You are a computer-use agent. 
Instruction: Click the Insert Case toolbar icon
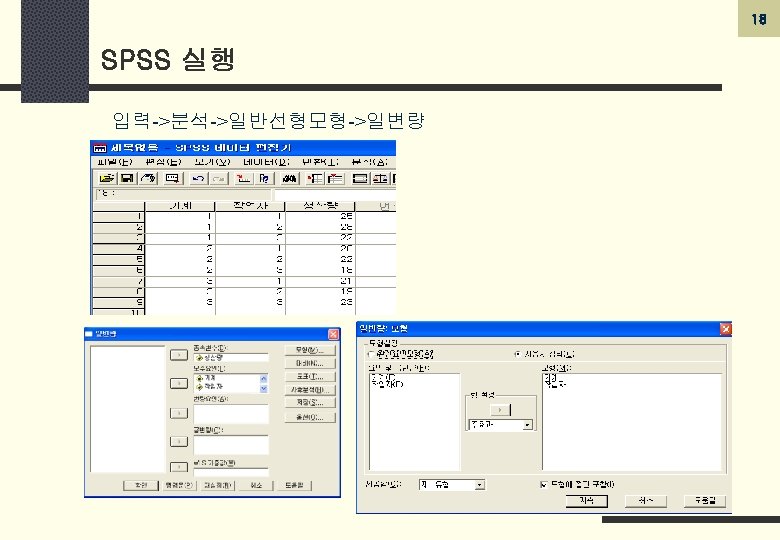(x=314, y=178)
